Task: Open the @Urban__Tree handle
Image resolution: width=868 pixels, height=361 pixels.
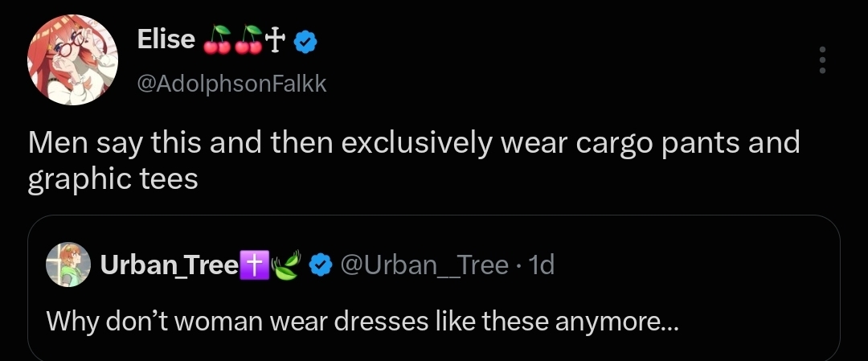Action: (424, 266)
